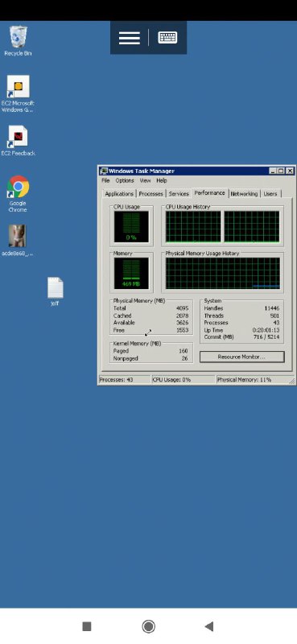This screenshot has height=644, width=297.
Task: Switch to the Users tab
Action: pyautogui.click(x=270, y=194)
